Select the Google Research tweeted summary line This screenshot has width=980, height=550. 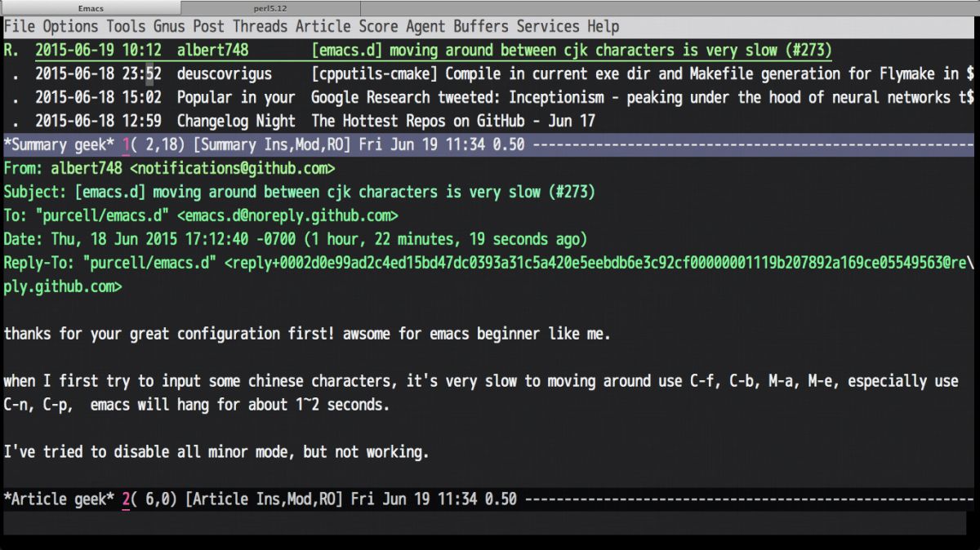(490, 97)
